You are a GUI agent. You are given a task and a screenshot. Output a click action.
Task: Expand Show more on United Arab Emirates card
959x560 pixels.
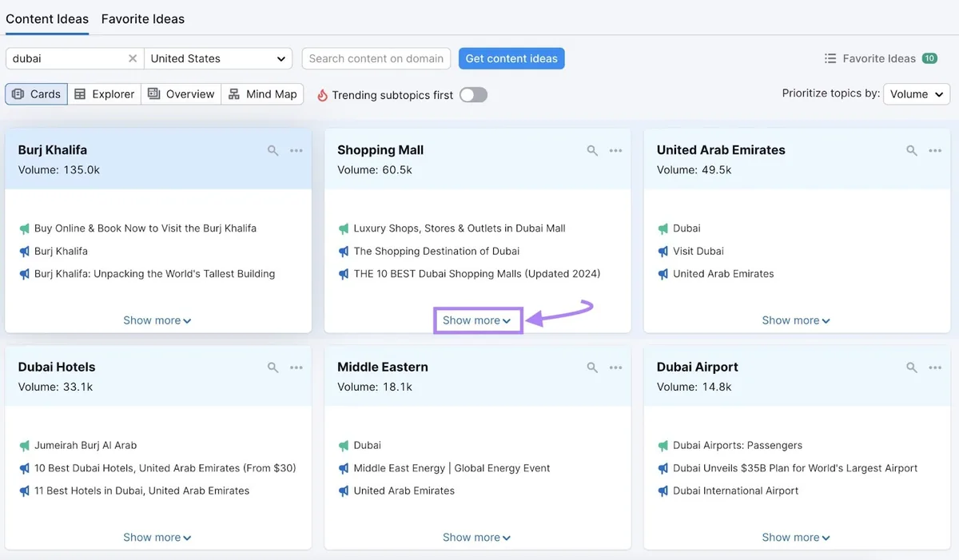click(796, 320)
